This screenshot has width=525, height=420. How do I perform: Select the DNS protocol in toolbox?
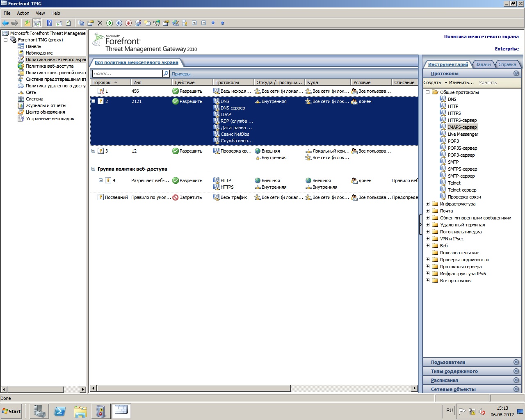coord(452,99)
